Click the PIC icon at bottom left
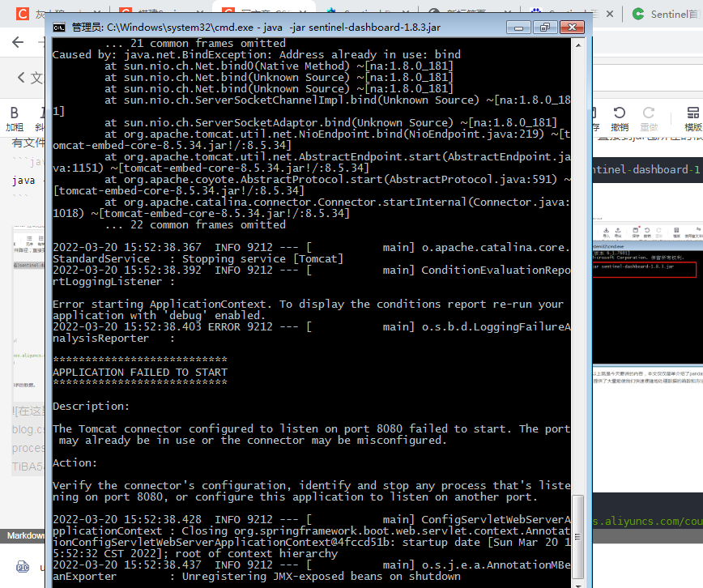703x588 pixels. (23, 568)
